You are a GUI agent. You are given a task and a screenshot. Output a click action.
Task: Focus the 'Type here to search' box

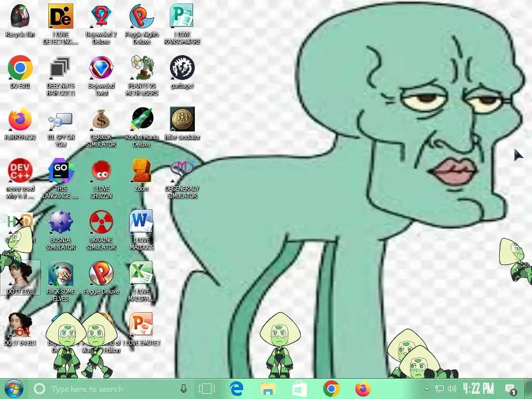click(x=112, y=389)
